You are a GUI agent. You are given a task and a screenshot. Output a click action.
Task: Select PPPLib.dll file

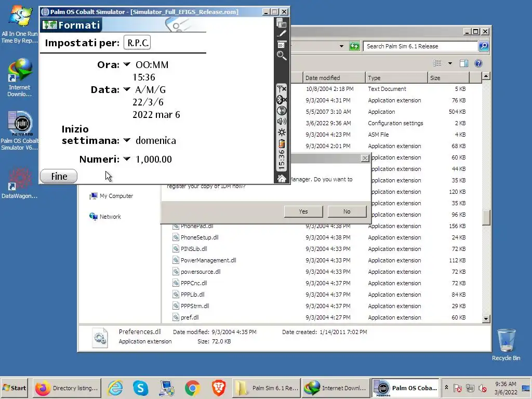point(188,295)
